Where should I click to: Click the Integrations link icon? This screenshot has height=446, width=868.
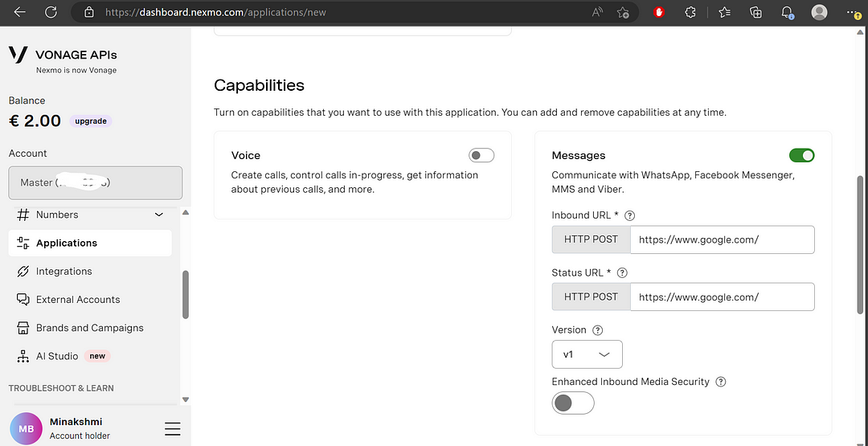[x=23, y=271]
